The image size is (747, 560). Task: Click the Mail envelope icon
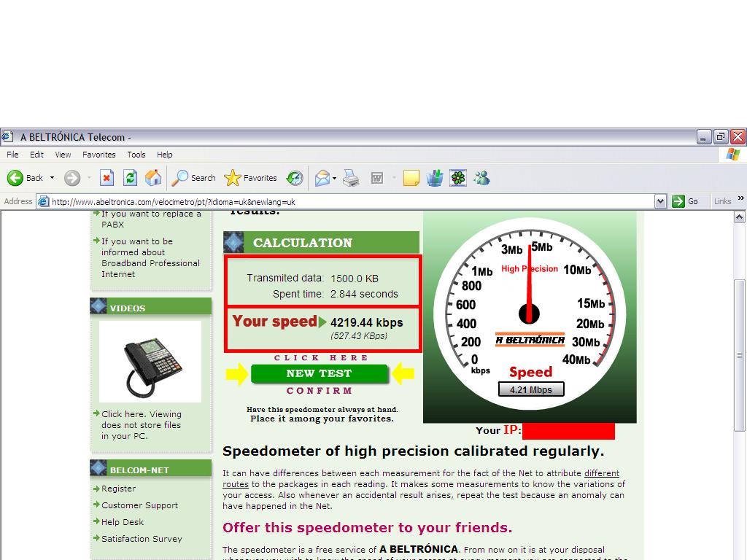click(322, 178)
